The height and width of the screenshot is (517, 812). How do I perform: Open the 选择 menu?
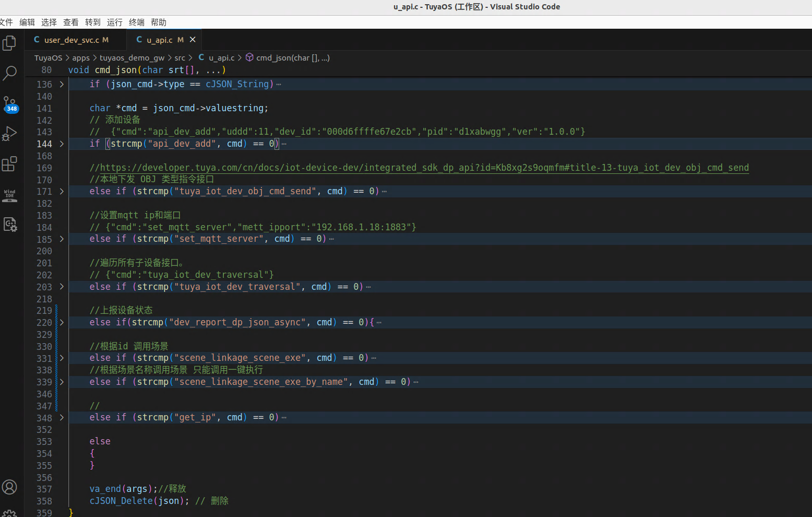click(49, 22)
